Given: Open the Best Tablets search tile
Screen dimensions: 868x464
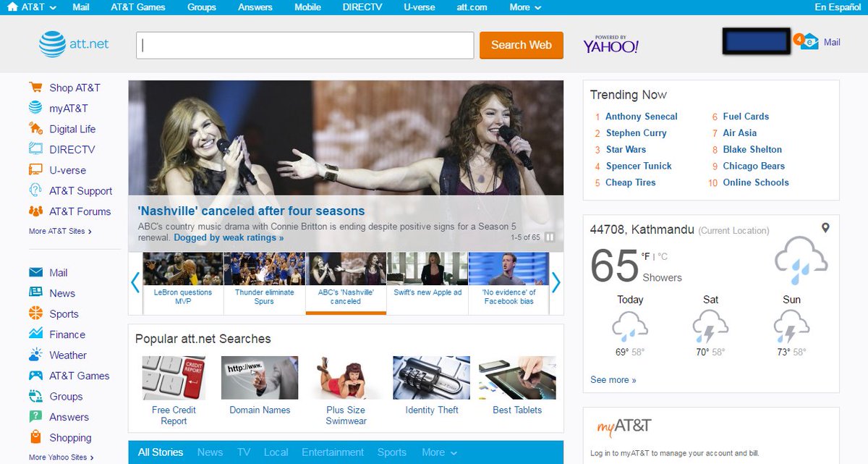Looking at the screenshot, I should [517, 386].
